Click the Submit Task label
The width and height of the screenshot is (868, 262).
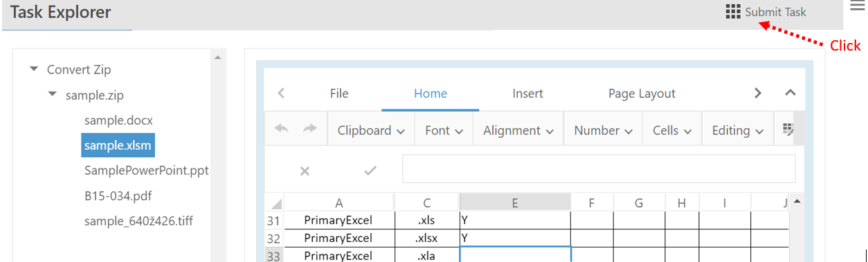tap(775, 12)
